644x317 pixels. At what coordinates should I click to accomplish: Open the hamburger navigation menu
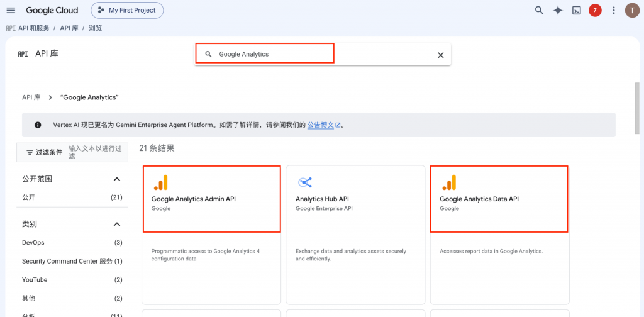pyautogui.click(x=11, y=10)
